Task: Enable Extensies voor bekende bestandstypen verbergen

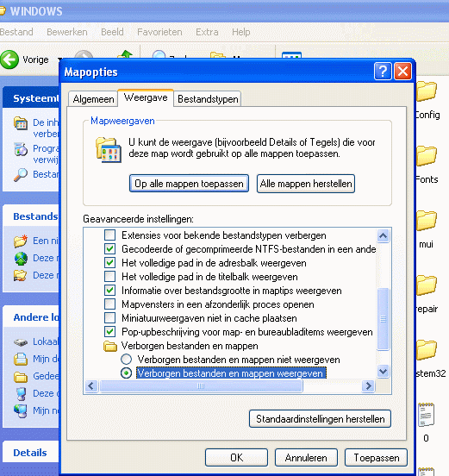Action: click(x=109, y=235)
